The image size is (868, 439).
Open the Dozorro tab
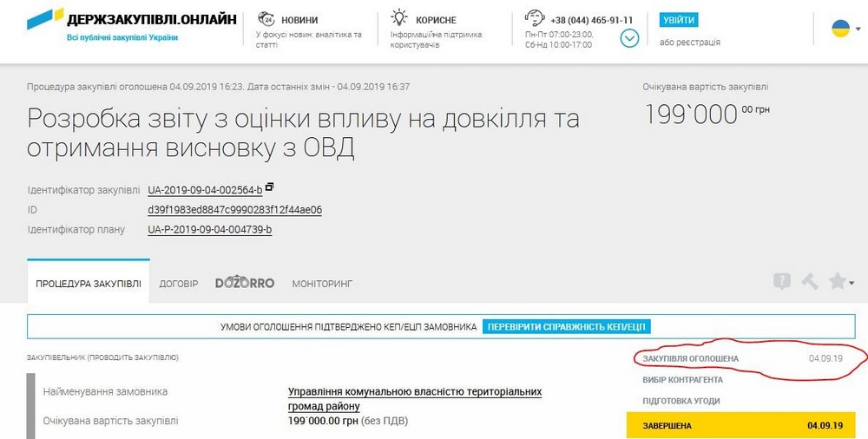245,283
